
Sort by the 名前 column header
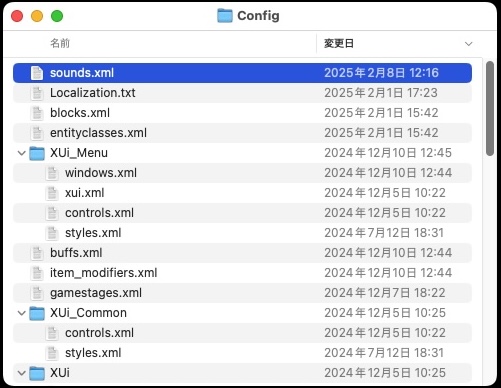[60, 43]
